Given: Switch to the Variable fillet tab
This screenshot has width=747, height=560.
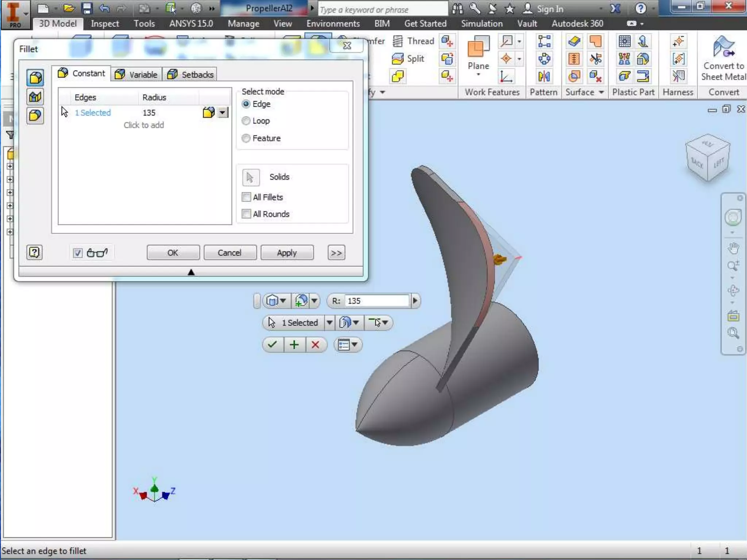Looking at the screenshot, I should point(136,74).
